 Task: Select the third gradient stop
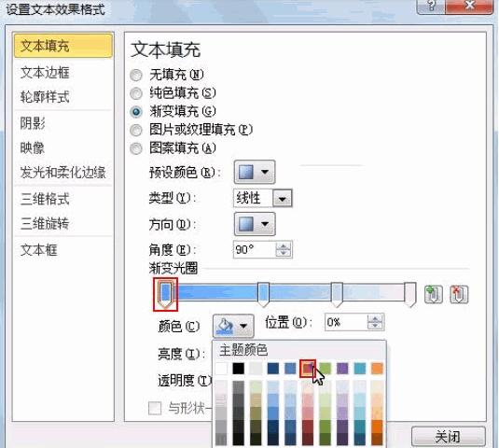[x=337, y=295]
